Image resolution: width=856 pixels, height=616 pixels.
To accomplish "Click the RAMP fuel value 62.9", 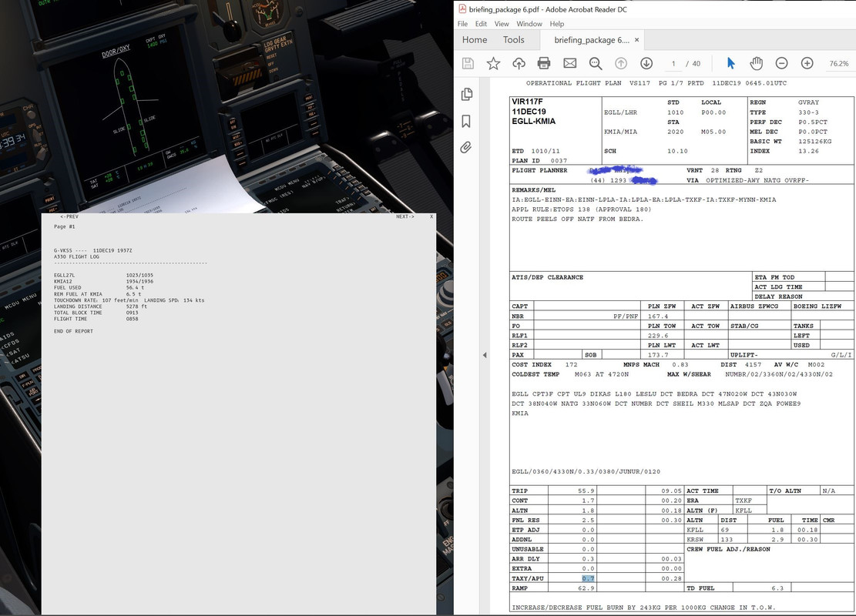I will [586, 588].
